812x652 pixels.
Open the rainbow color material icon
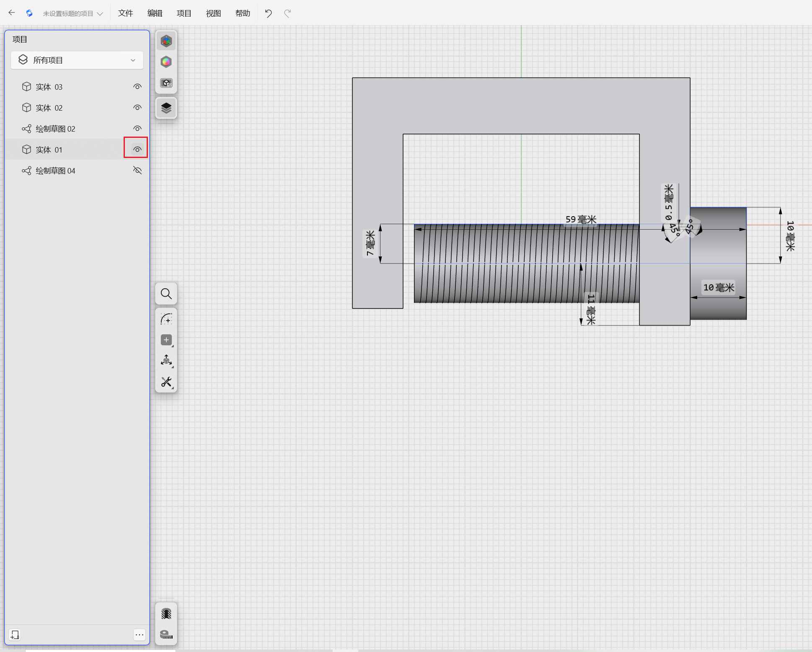pyautogui.click(x=166, y=62)
